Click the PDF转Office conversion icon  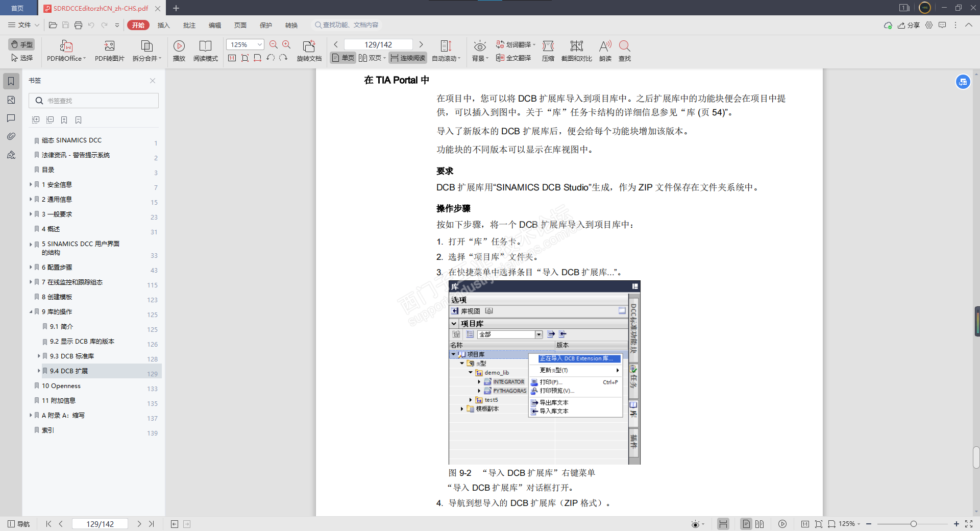[x=66, y=46]
